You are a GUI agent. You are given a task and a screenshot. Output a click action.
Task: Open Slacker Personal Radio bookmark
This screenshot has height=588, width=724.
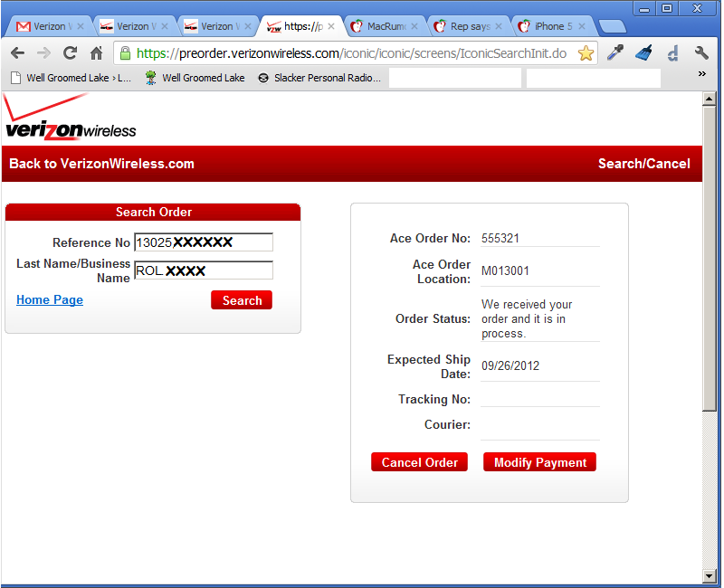[319, 78]
